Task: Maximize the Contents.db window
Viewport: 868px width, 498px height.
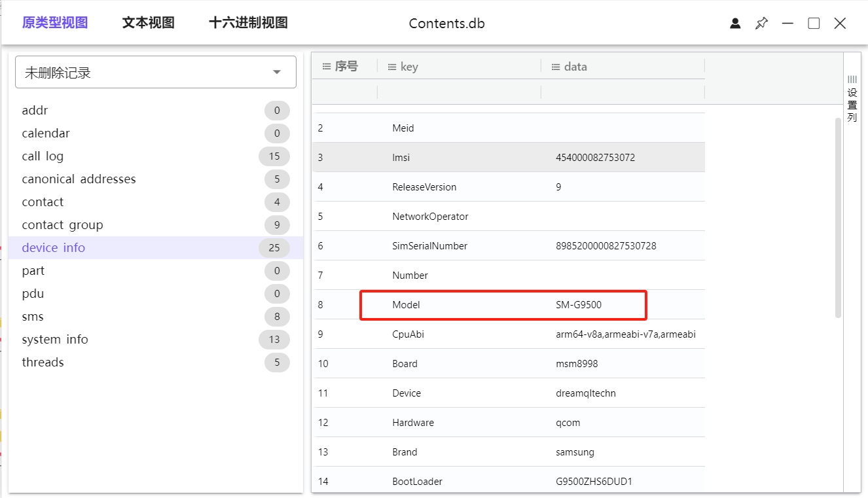Action: [814, 24]
